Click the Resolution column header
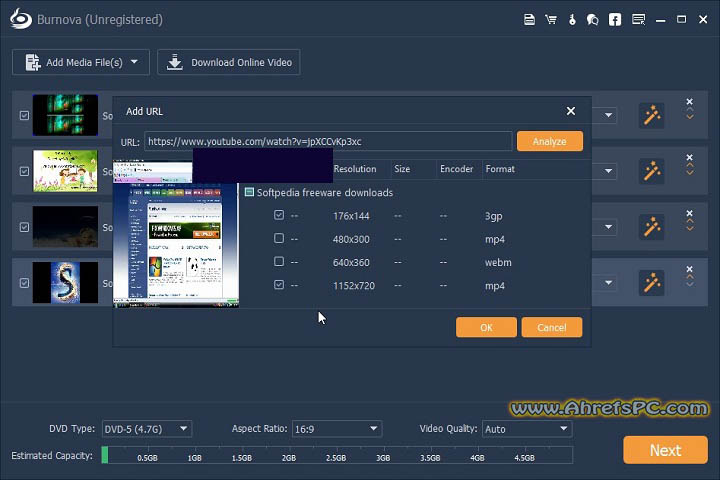 tap(355, 169)
